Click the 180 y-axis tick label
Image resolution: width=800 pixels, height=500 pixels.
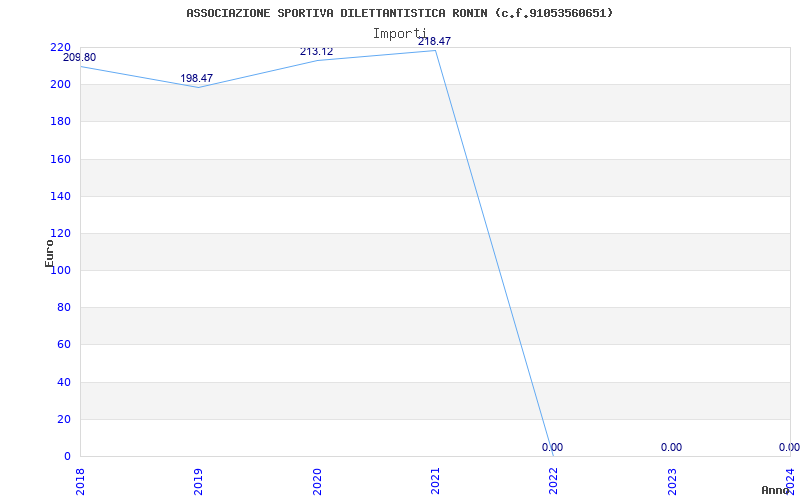point(60,122)
